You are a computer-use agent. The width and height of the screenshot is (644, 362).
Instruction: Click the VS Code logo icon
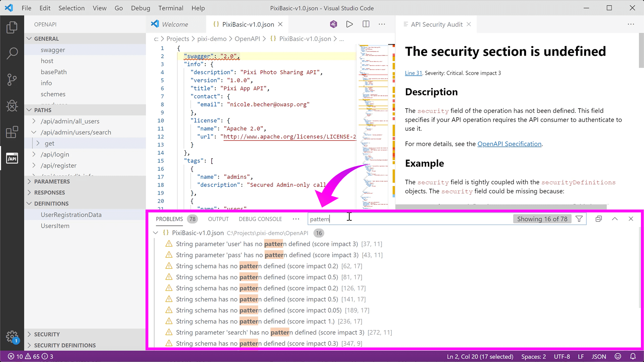click(x=9, y=8)
